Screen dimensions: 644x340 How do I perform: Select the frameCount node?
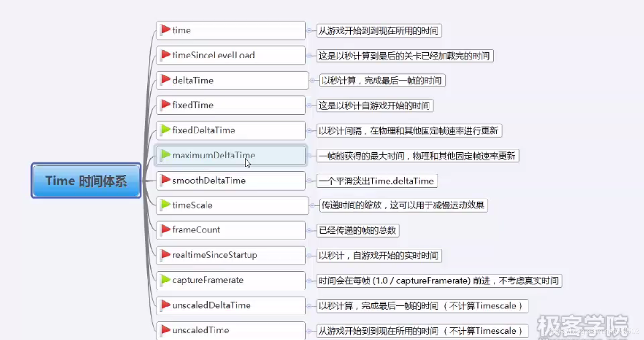click(x=231, y=230)
